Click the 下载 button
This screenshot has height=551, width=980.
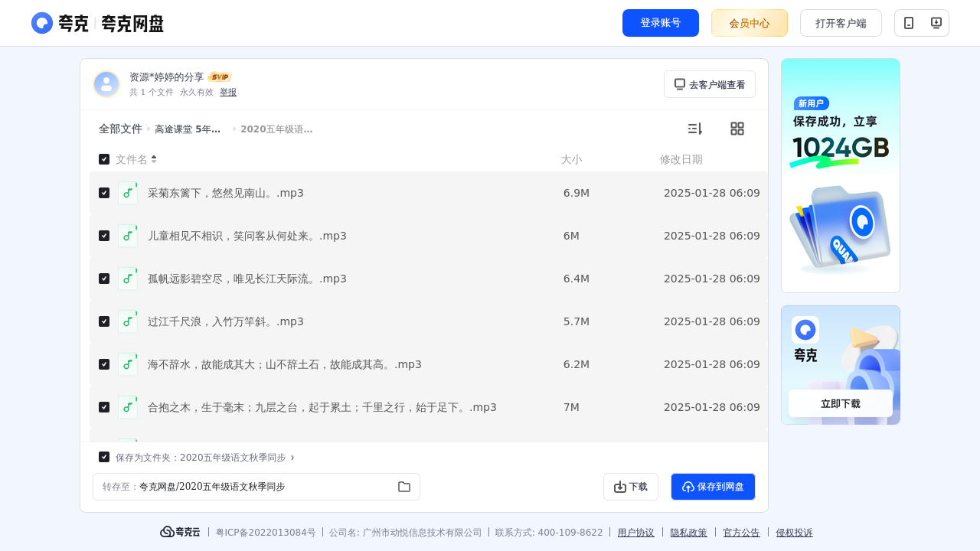[x=631, y=487]
